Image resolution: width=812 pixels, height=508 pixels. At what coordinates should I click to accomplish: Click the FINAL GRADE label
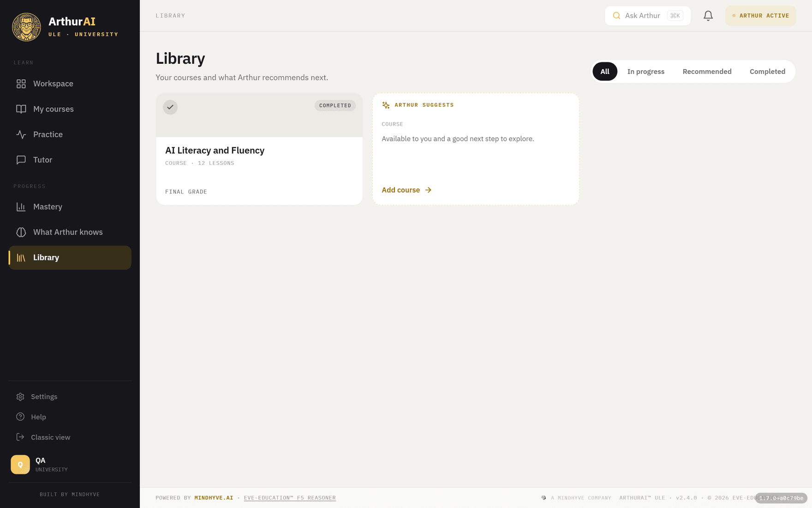pyautogui.click(x=186, y=192)
